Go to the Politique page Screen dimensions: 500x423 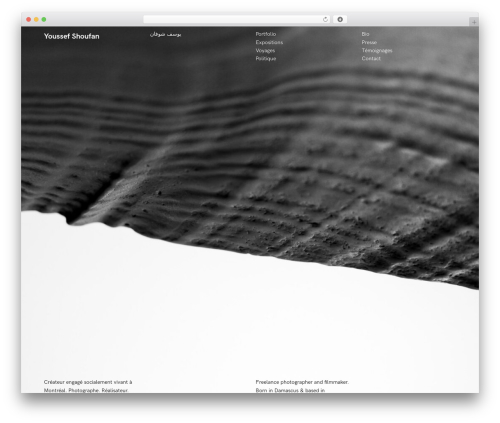266,59
